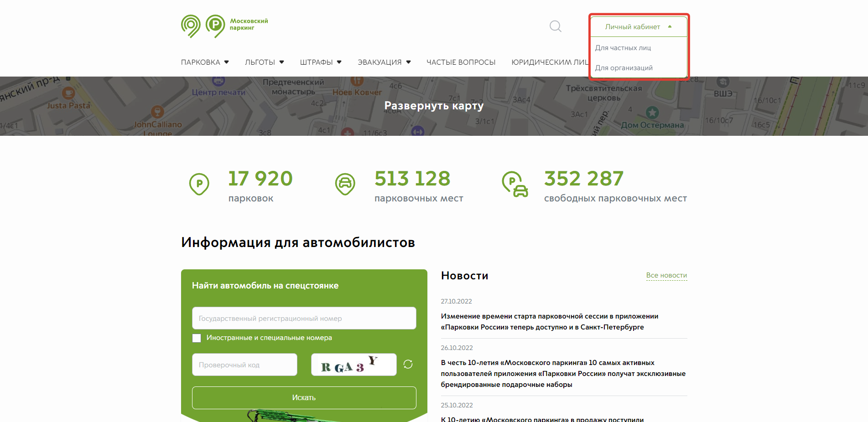
Task: Click Развернуть карту to expand map
Action: coord(434,106)
